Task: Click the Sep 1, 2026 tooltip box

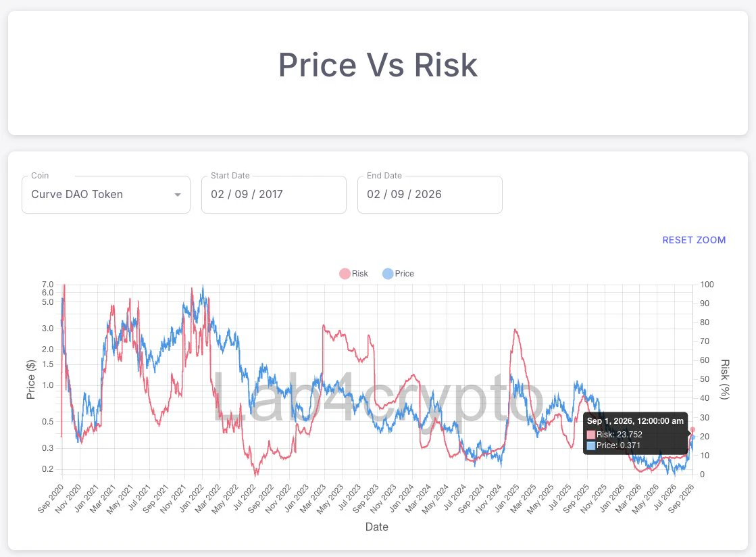Action: click(635, 433)
